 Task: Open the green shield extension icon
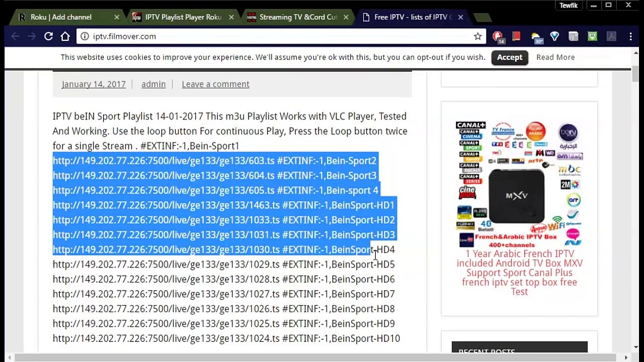(x=592, y=36)
